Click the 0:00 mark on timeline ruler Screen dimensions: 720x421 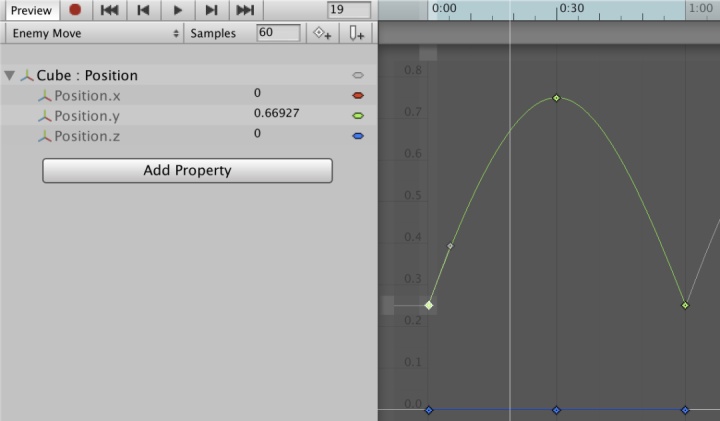444,8
